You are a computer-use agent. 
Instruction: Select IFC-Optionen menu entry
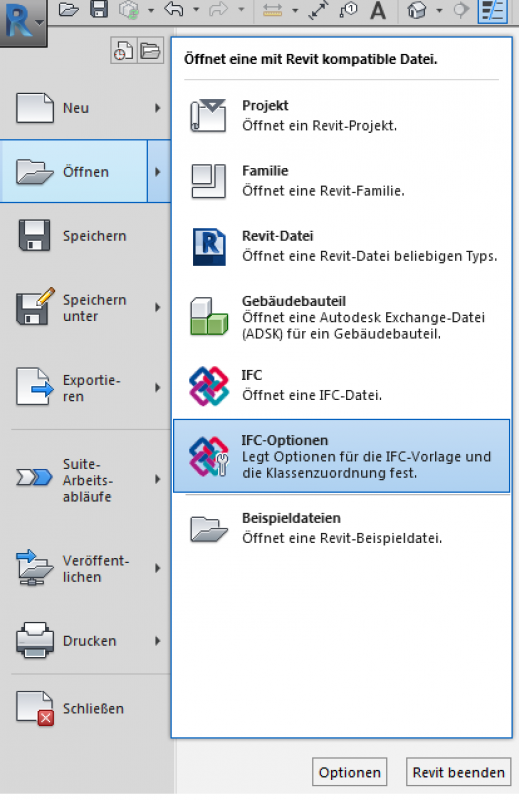[341, 456]
